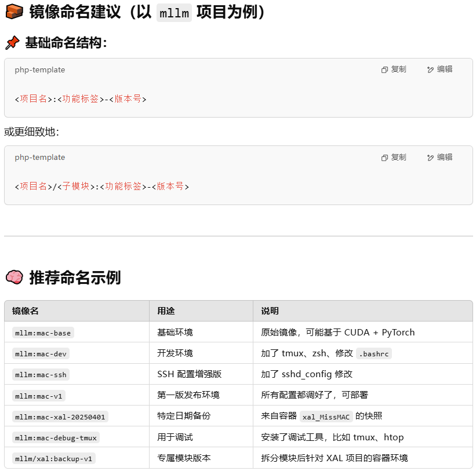The height and width of the screenshot is (471, 476).
Task: Click the mllm/xal:backup-v1 image name
Action: 53,458
